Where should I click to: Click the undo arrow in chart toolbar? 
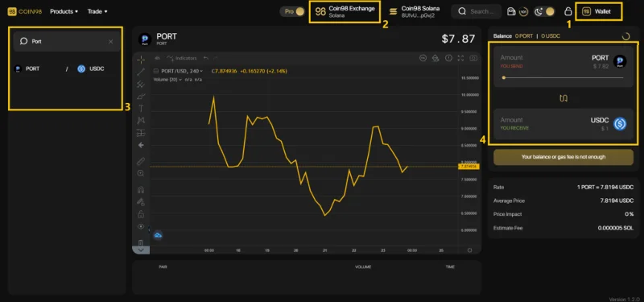(x=206, y=58)
